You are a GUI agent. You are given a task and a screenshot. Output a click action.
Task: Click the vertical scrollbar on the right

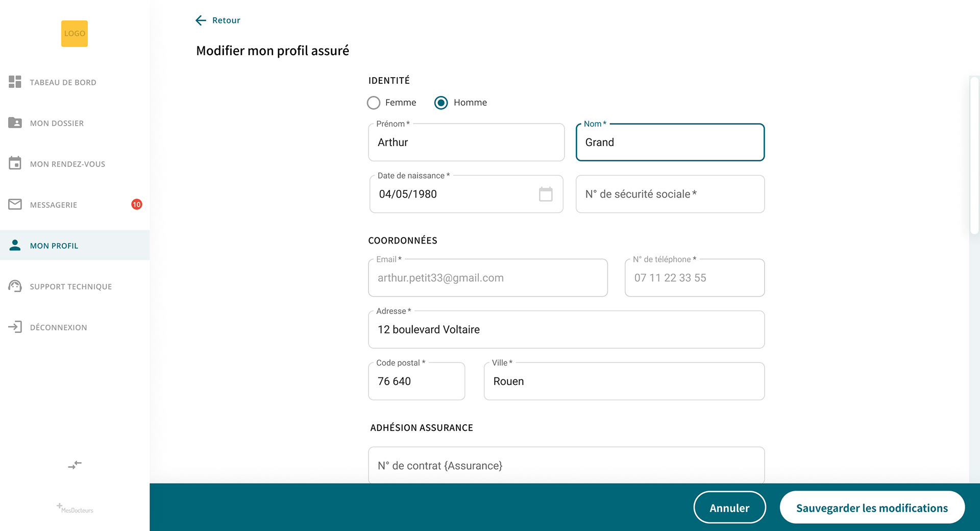(974, 155)
